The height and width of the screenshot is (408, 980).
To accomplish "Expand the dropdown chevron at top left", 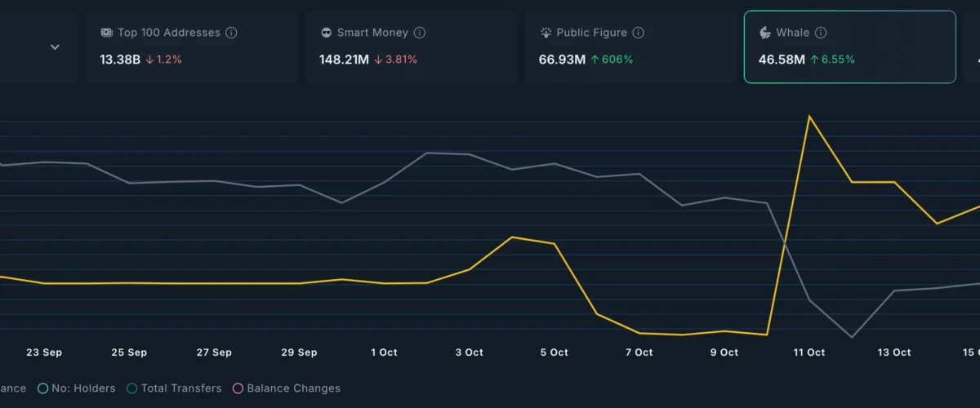I will (55, 47).
